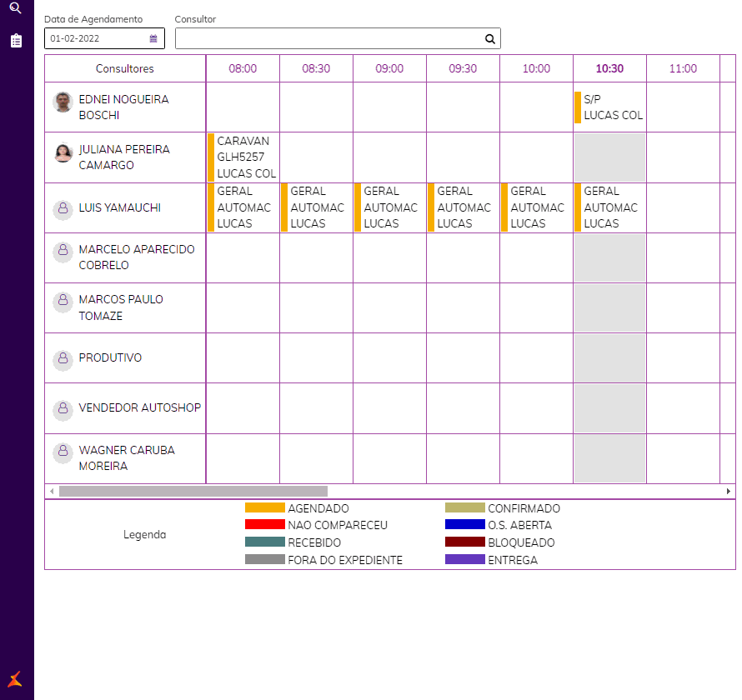Screen dimensions: 742x700
Task: Open Juliana's Caravan GLH5257 appointment
Action: [x=243, y=157]
